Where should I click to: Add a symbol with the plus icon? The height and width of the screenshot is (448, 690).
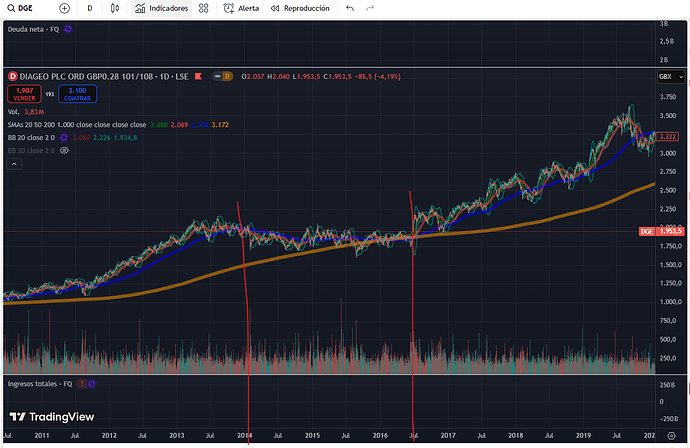[x=64, y=8]
